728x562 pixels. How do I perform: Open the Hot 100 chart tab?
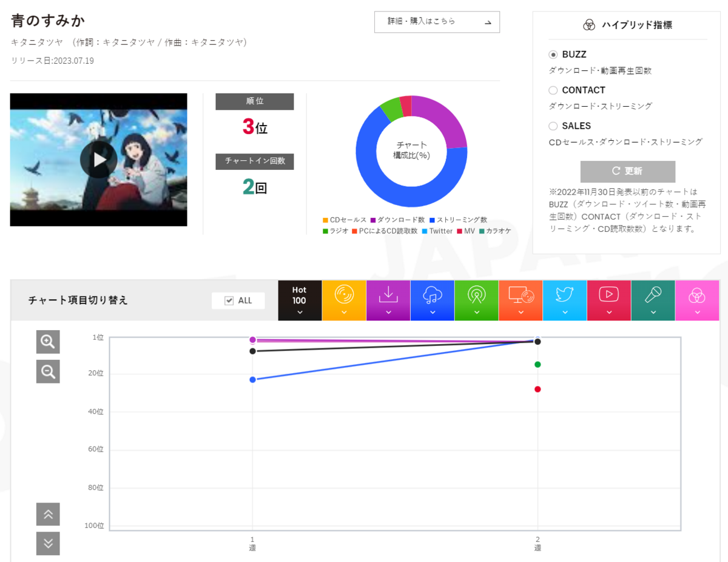click(300, 300)
